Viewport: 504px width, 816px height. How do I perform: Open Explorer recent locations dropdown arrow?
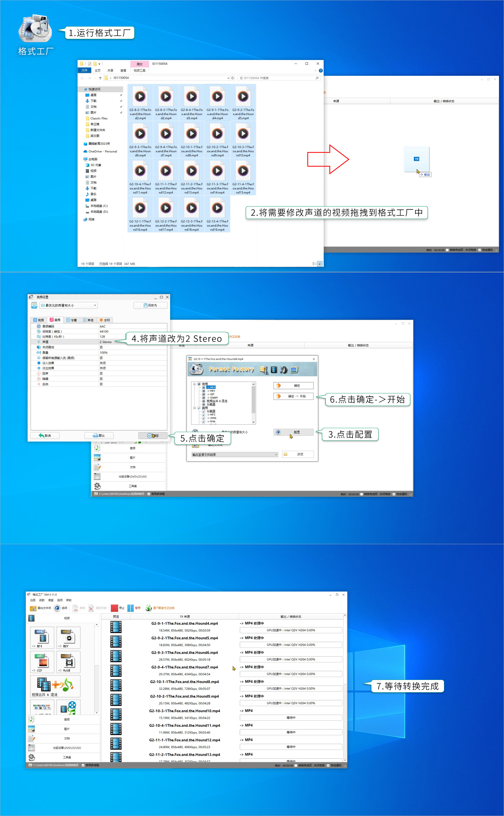[x=95, y=78]
